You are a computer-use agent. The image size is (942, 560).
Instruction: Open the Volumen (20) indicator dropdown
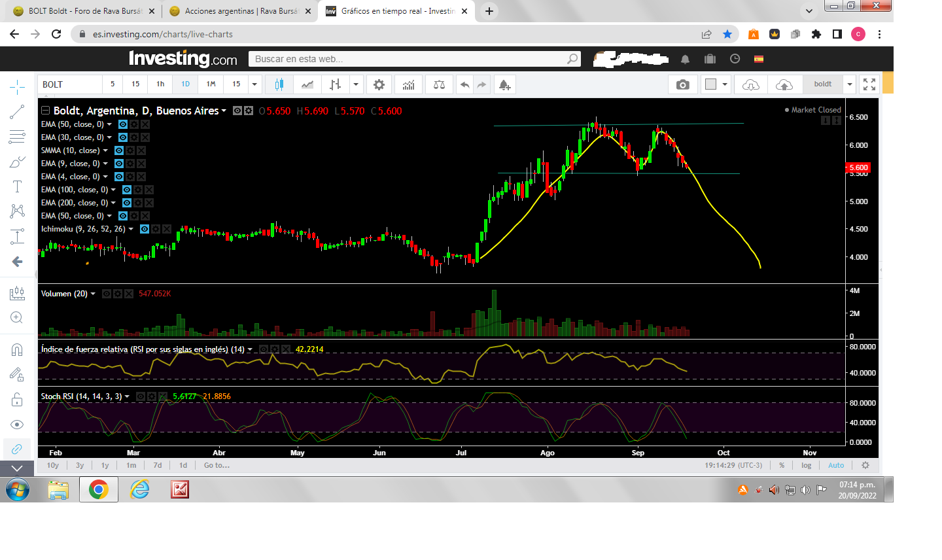[93, 294]
